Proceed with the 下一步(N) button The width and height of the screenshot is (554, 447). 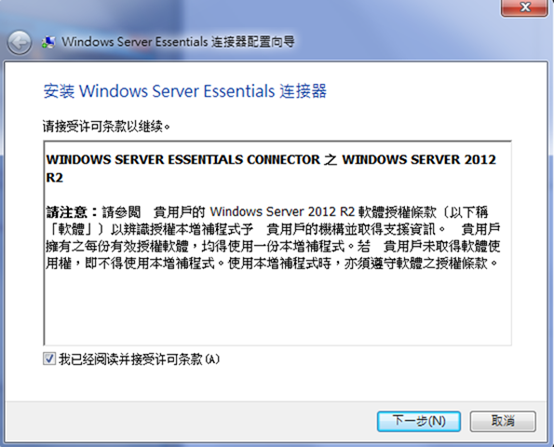coord(419,421)
